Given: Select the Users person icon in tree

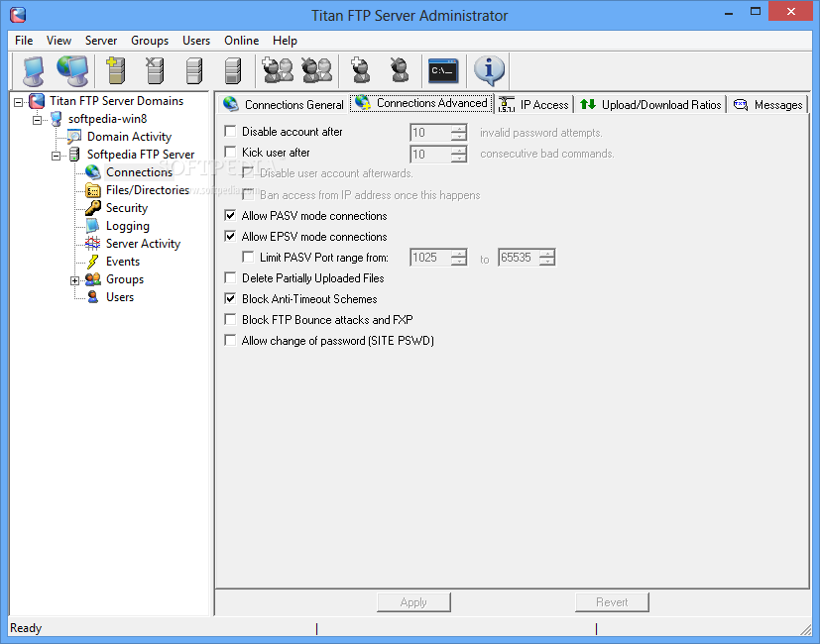Looking at the screenshot, I should click(x=92, y=297).
